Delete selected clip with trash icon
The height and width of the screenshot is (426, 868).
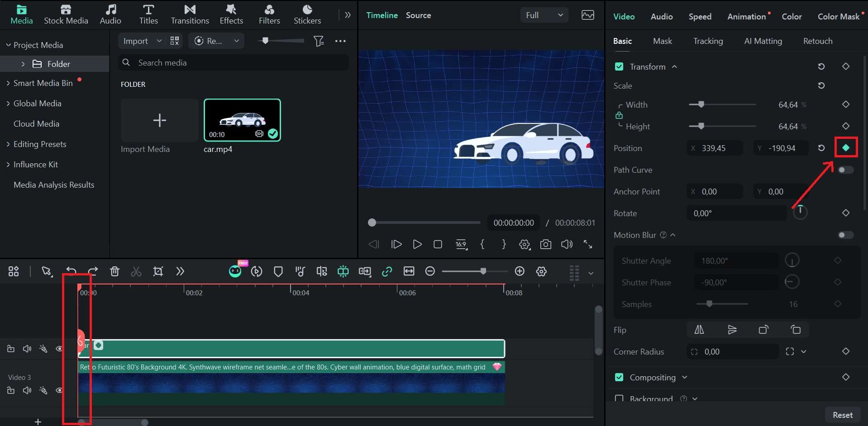114,271
